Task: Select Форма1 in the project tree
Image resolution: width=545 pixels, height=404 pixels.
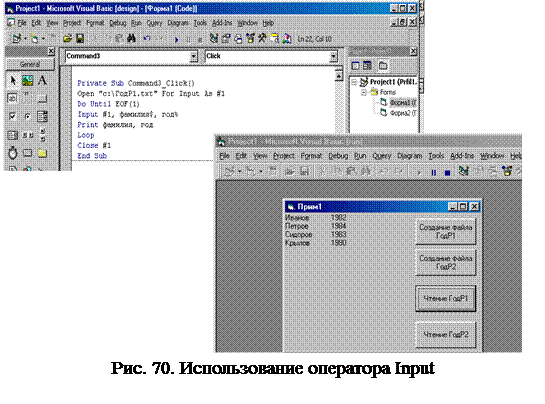Action: click(403, 103)
